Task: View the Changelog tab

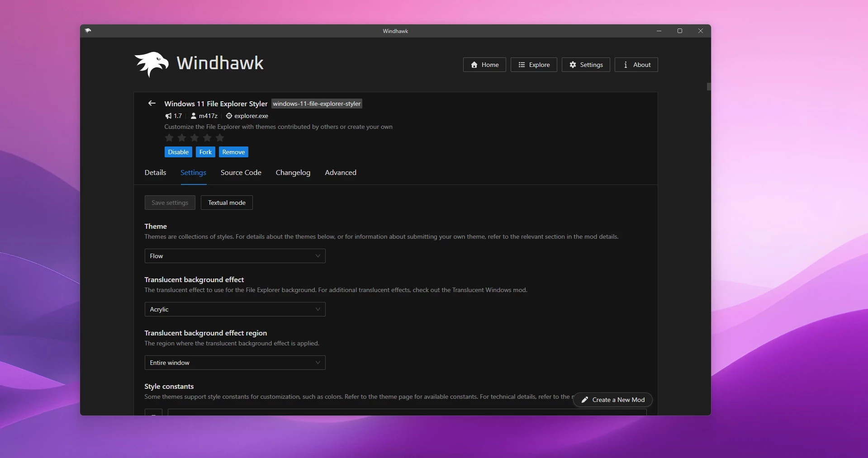Action: (293, 173)
